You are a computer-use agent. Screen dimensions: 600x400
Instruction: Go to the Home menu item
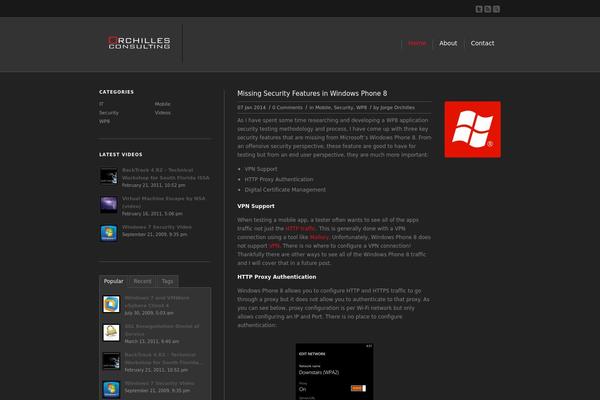(417, 43)
